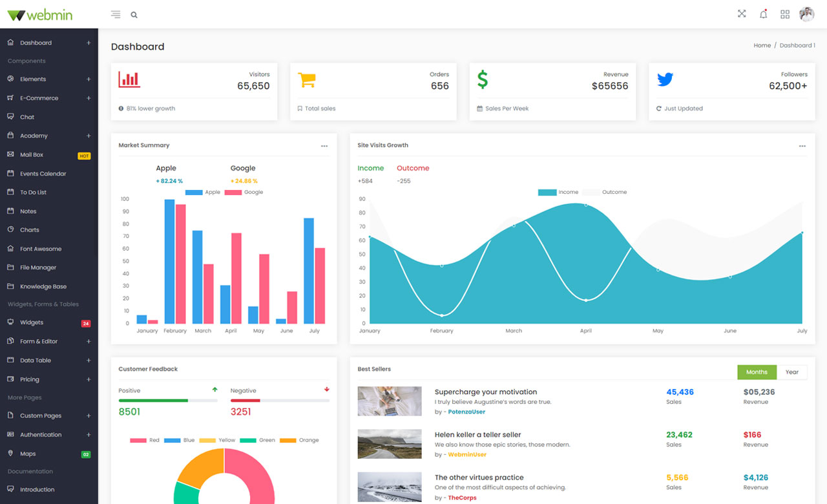Expand the Academy submenu plus sign
Screen dimensions: 827x504
(x=89, y=136)
